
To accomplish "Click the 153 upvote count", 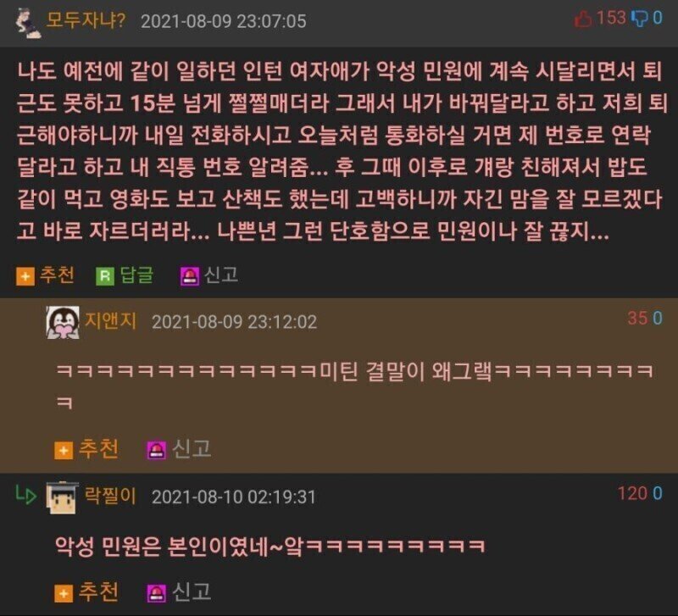I will (x=610, y=18).
